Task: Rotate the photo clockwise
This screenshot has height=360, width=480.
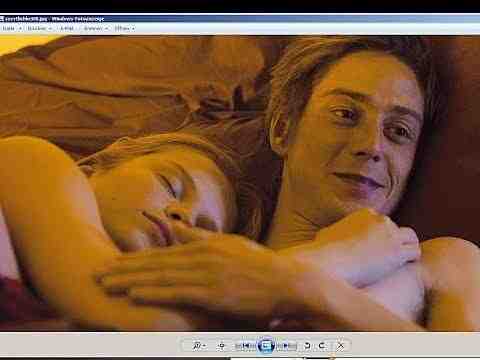Action: click(322, 346)
